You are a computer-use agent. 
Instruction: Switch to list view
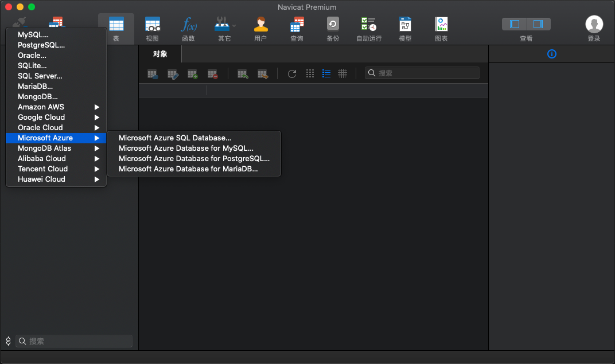coord(326,74)
